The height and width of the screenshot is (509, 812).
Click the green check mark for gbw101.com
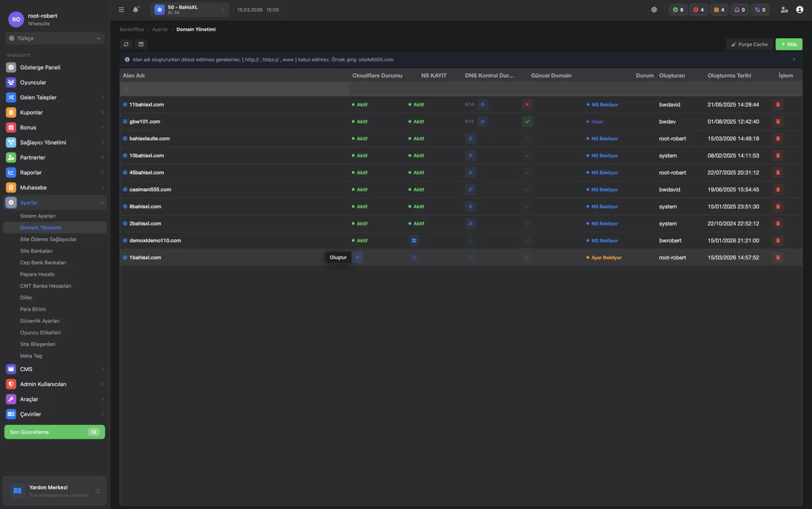click(527, 121)
